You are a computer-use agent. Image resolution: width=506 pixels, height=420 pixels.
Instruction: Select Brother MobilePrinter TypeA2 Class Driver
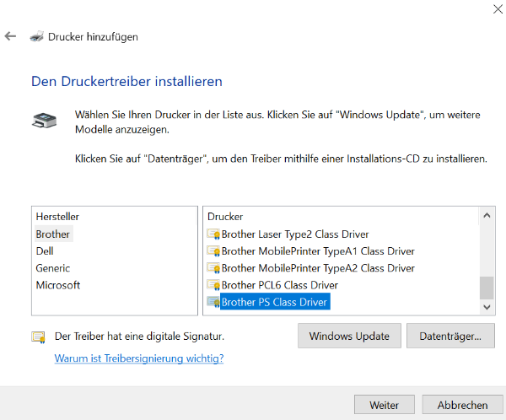pyautogui.click(x=318, y=268)
